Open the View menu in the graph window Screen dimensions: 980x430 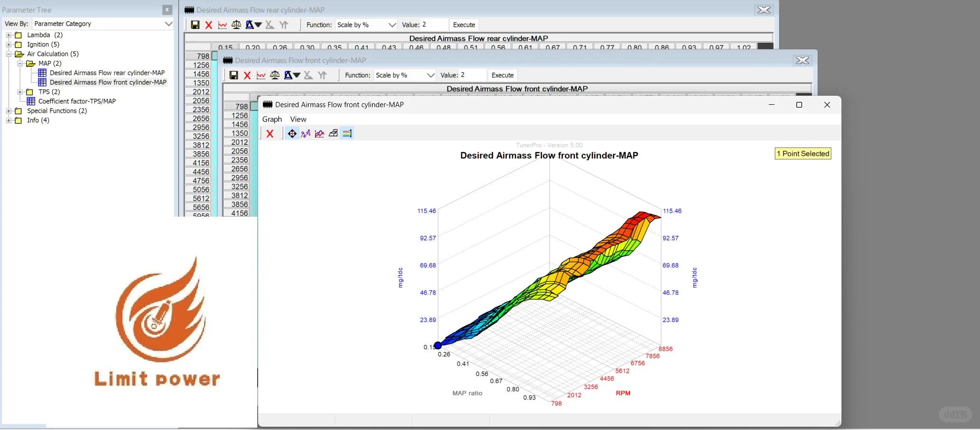coord(298,119)
